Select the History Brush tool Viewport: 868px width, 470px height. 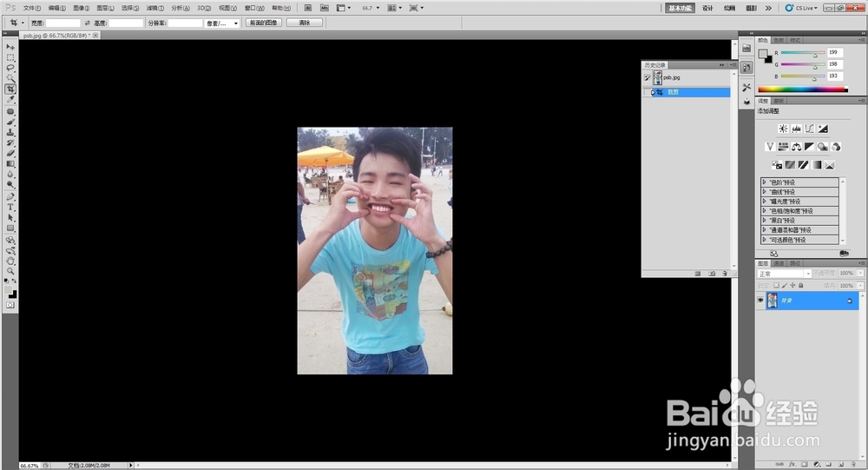10,143
